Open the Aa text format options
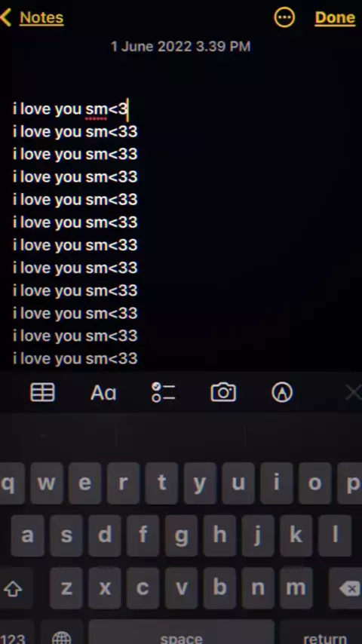Viewport: 362px width, 644px height. pyautogui.click(x=103, y=393)
